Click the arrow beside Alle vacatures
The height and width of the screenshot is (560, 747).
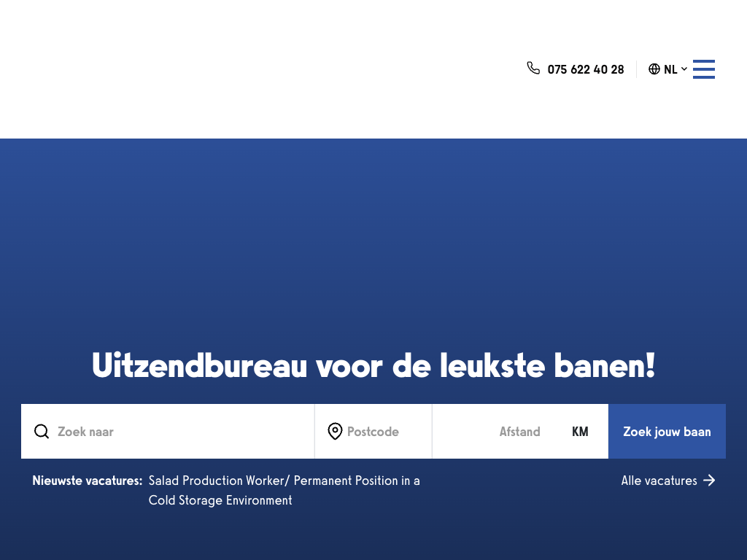coord(709,481)
